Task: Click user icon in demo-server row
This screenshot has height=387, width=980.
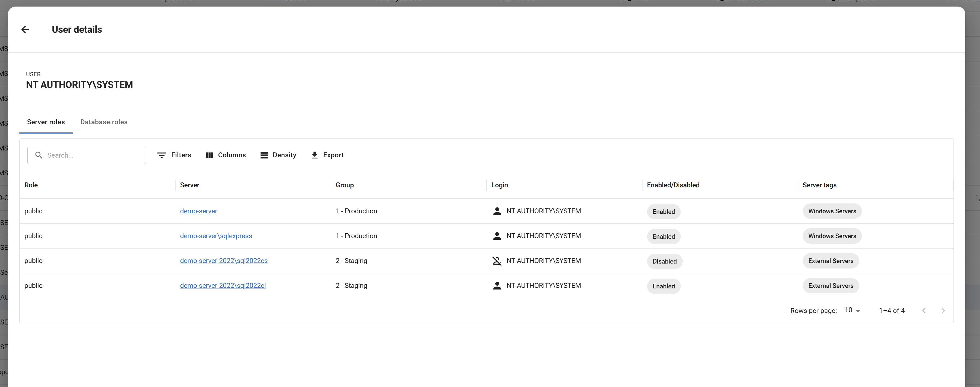Action: click(x=497, y=211)
